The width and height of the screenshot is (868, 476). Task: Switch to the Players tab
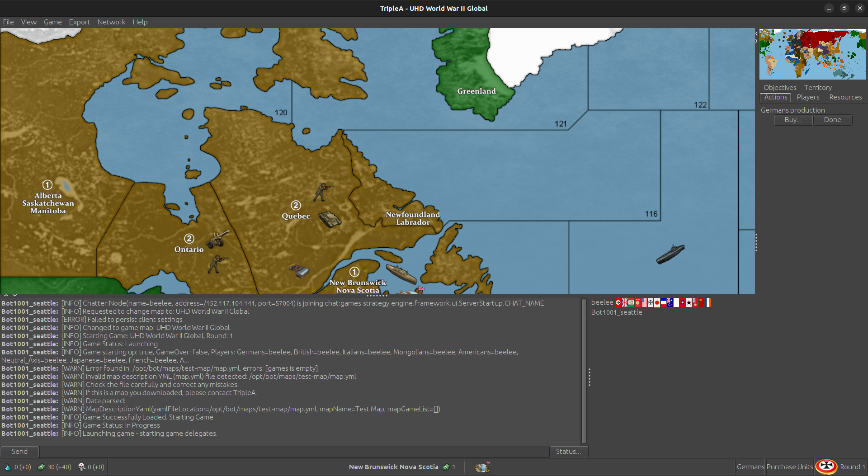click(808, 97)
